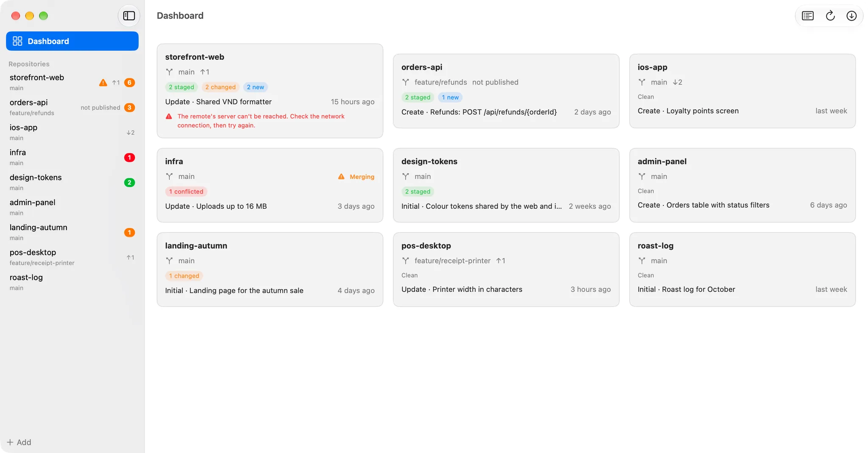This screenshot has width=868, height=453.
Task: Click branch icon next to feature/receipt-printer
Action: [x=406, y=261]
